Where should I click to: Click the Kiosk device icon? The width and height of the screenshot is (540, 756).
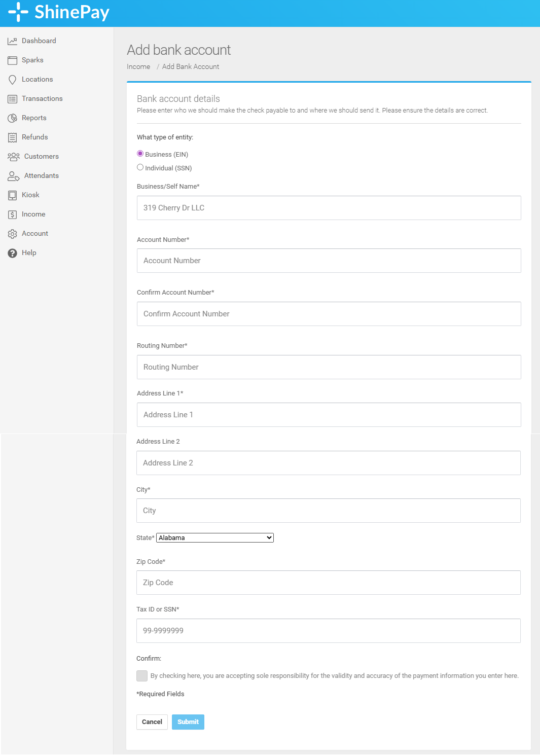click(x=12, y=195)
